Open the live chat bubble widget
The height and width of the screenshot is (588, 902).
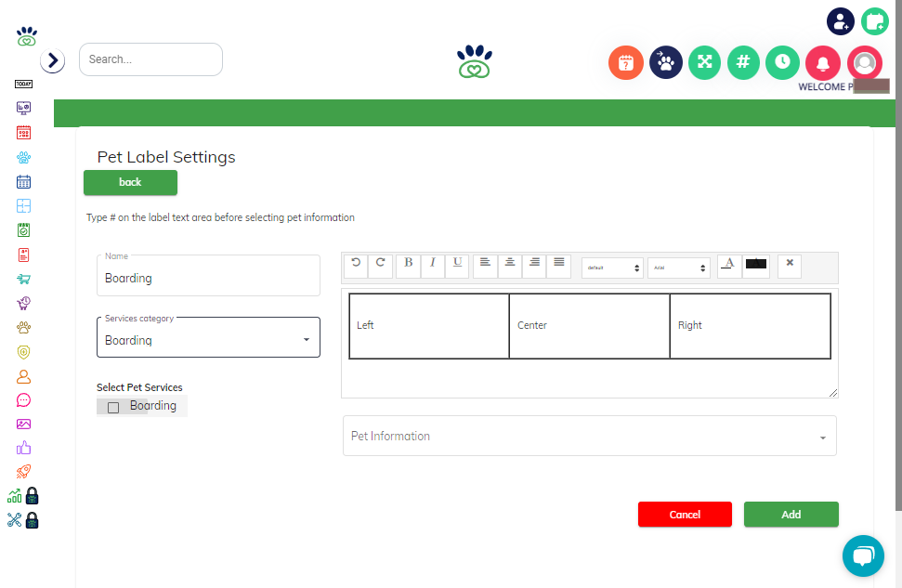[x=864, y=555]
